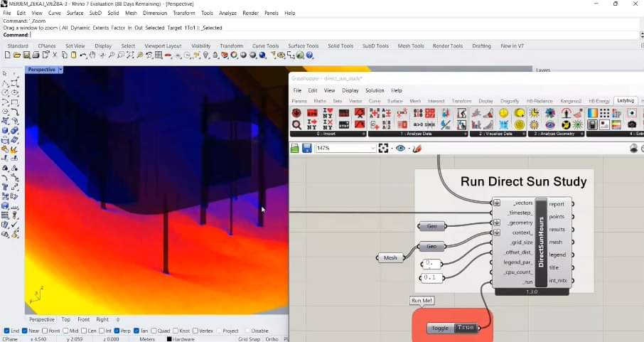This screenshot has height=342, width=644.
Task: Open the Solution menu in Grasshopper
Action: pos(374,90)
